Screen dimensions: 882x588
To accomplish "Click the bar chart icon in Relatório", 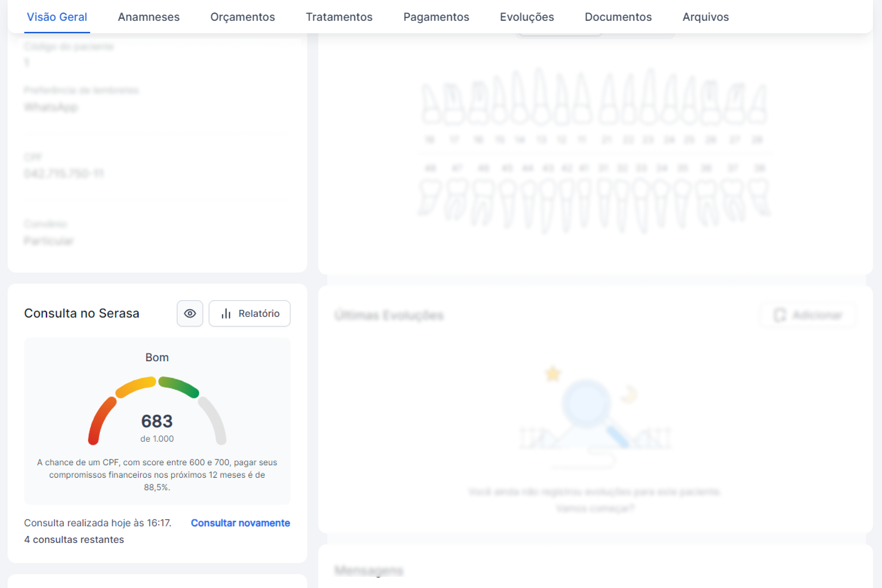I will [226, 313].
